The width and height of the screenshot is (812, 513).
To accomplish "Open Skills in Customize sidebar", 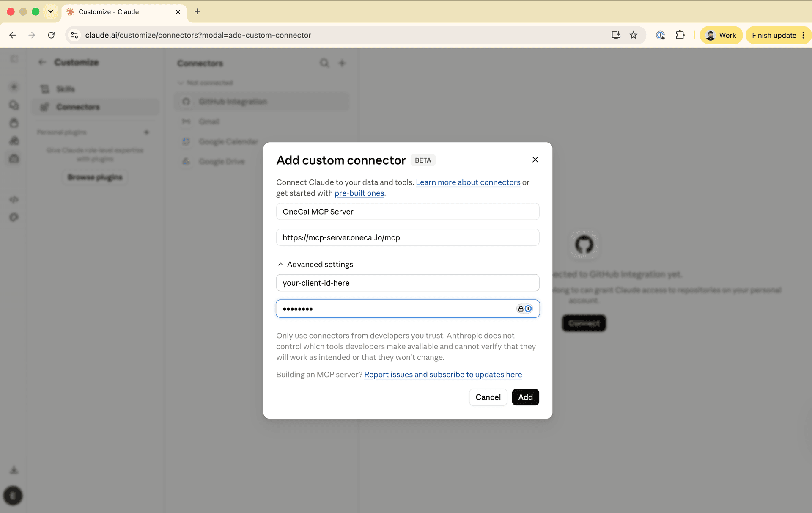I will tap(96, 89).
